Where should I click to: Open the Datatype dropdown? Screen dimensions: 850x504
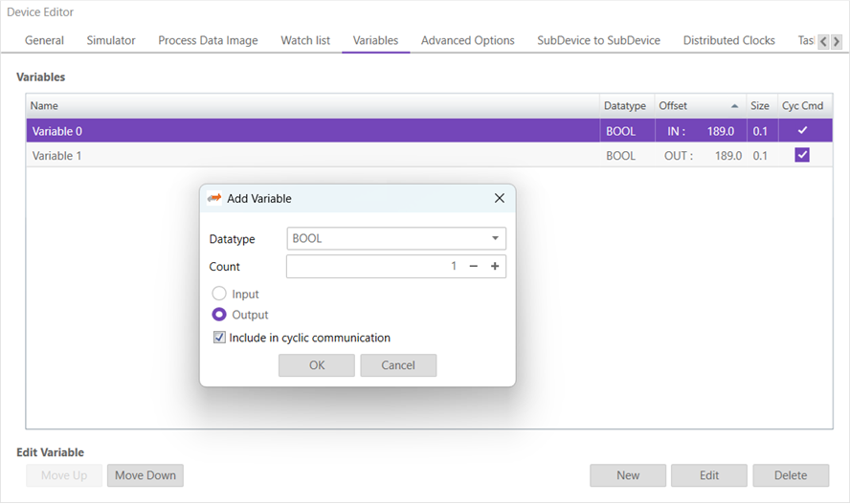396,238
